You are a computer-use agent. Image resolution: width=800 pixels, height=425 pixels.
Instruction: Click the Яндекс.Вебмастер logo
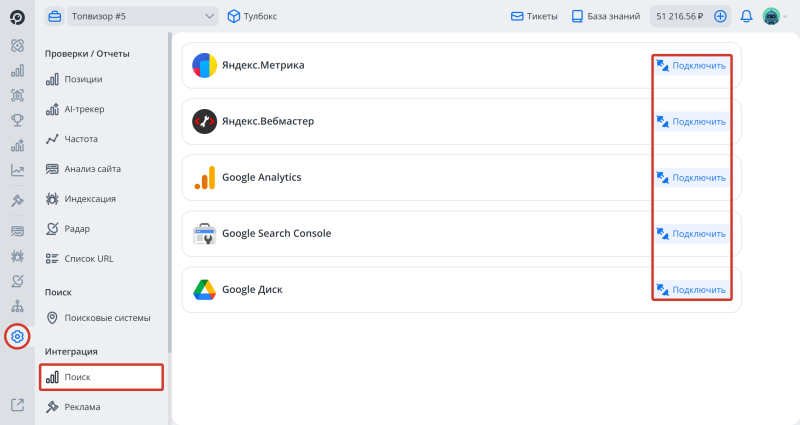coord(205,121)
